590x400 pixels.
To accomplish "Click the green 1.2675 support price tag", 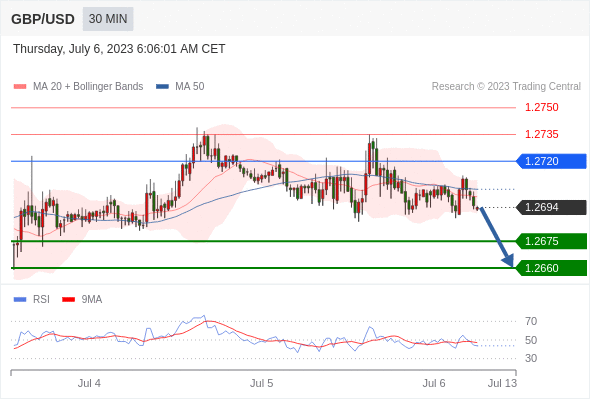I will [x=551, y=241].
